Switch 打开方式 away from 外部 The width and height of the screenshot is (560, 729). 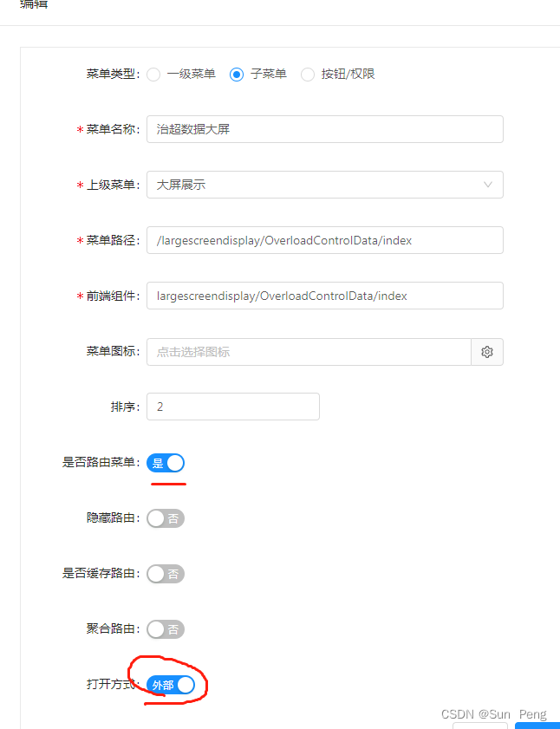171,685
